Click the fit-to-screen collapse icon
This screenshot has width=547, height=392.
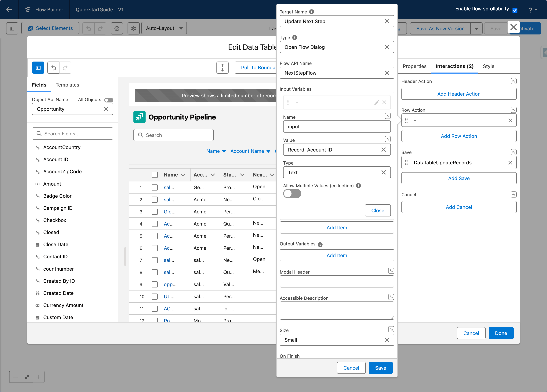[x=27, y=377]
